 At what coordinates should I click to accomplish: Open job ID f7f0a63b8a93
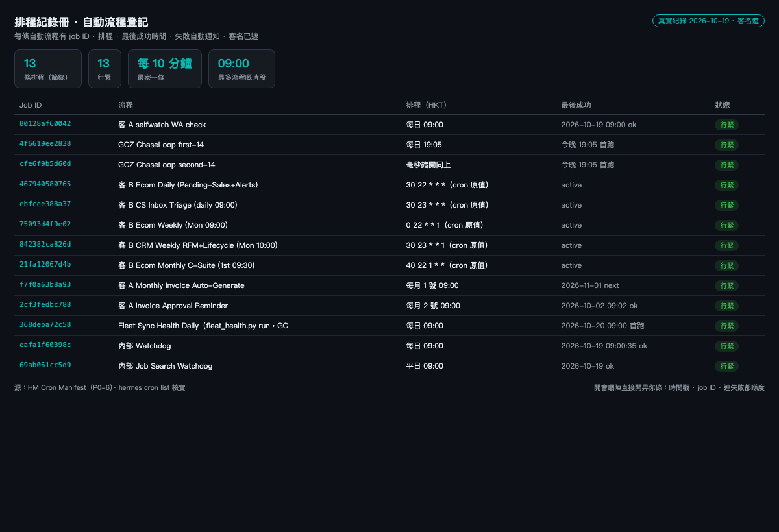pyautogui.click(x=45, y=285)
